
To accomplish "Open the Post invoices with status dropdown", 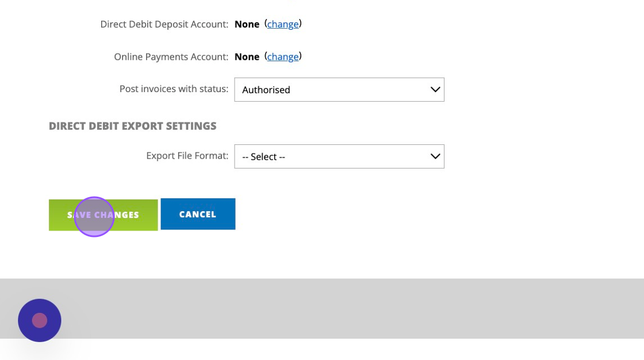I will tap(339, 90).
